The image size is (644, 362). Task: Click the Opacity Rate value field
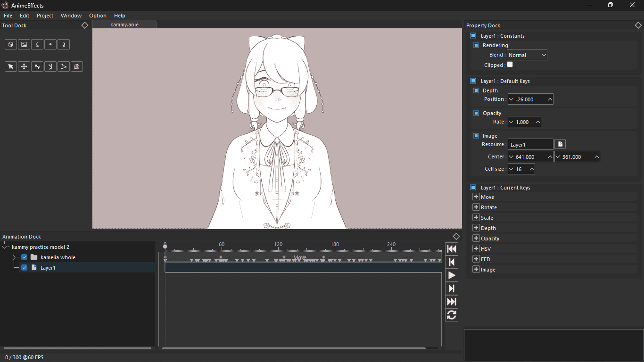[524, 122]
